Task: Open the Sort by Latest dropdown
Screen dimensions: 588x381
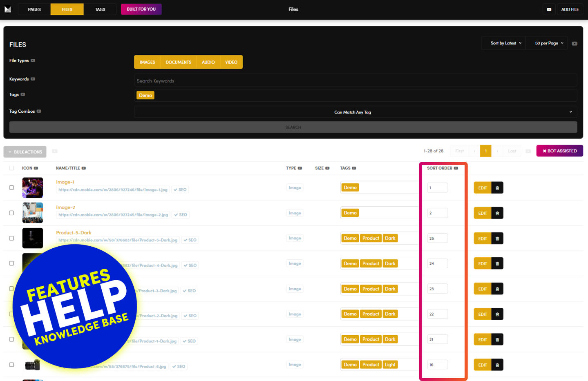Action: pos(505,43)
